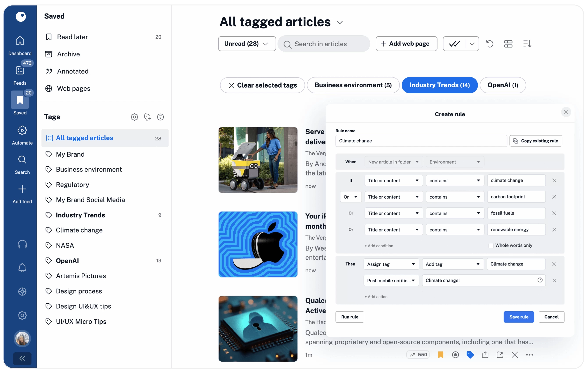Click the sort order icon

[x=527, y=44]
